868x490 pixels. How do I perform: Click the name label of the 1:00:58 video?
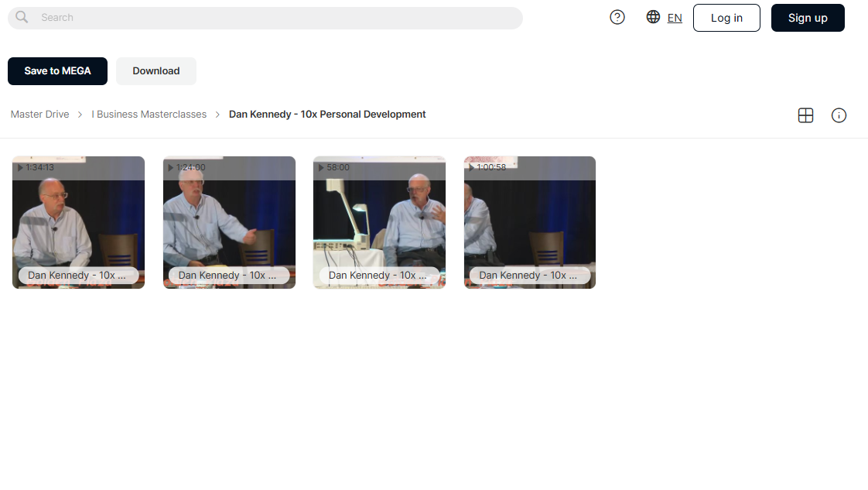point(530,275)
